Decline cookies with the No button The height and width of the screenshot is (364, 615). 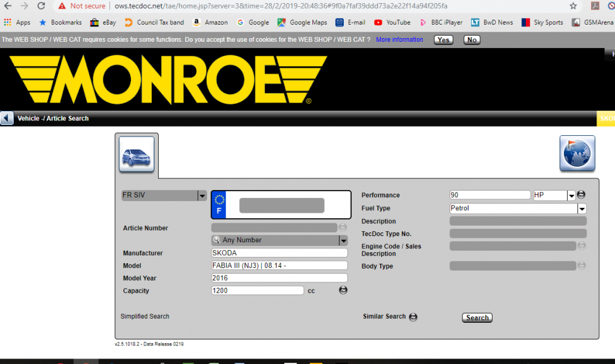pos(472,39)
